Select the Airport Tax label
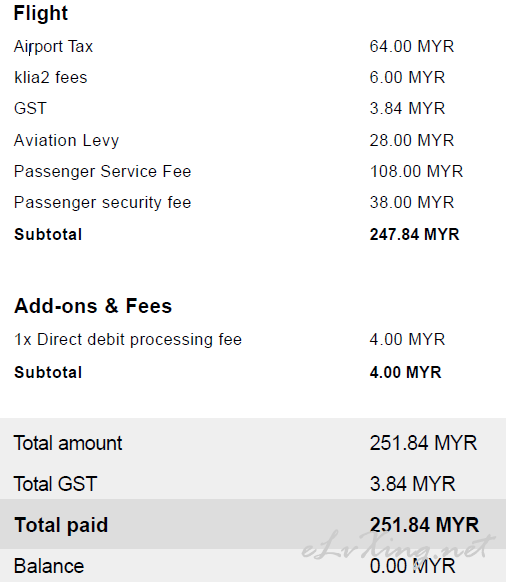This screenshot has width=506, height=582. [53, 47]
